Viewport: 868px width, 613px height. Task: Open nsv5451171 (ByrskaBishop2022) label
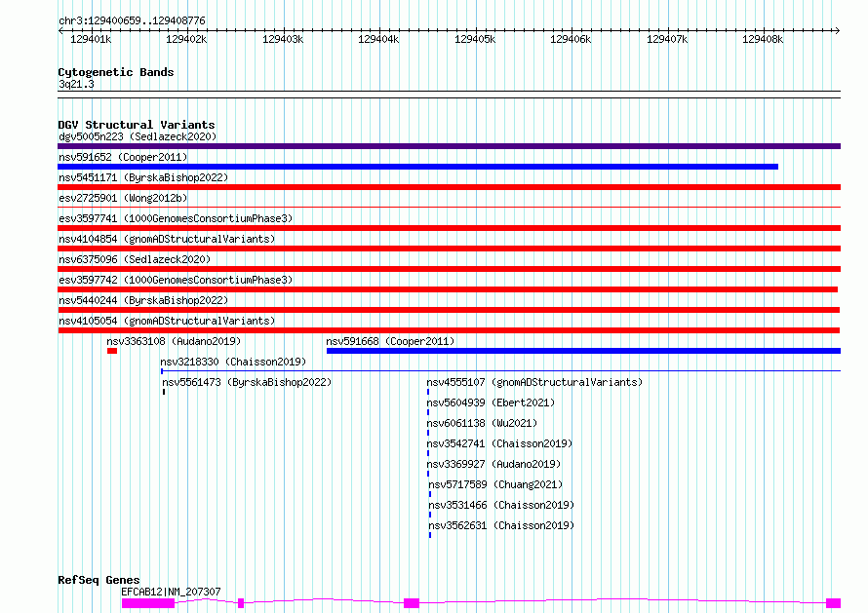pyautogui.click(x=143, y=177)
